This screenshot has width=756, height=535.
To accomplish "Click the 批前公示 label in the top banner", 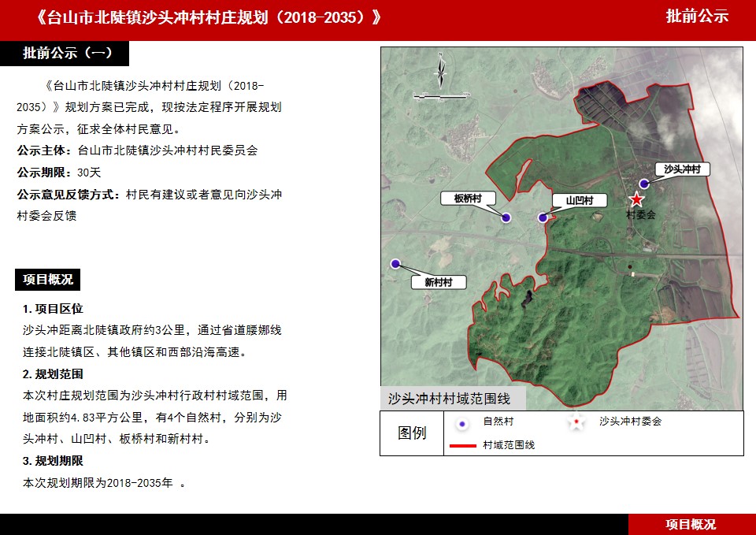I will tap(697, 17).
